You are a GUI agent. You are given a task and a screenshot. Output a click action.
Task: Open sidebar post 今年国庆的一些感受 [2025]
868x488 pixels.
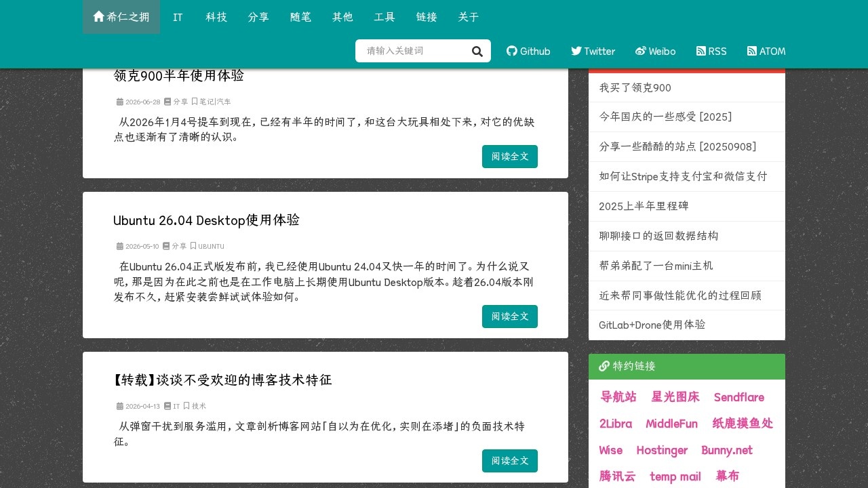(x=665, y=117)
